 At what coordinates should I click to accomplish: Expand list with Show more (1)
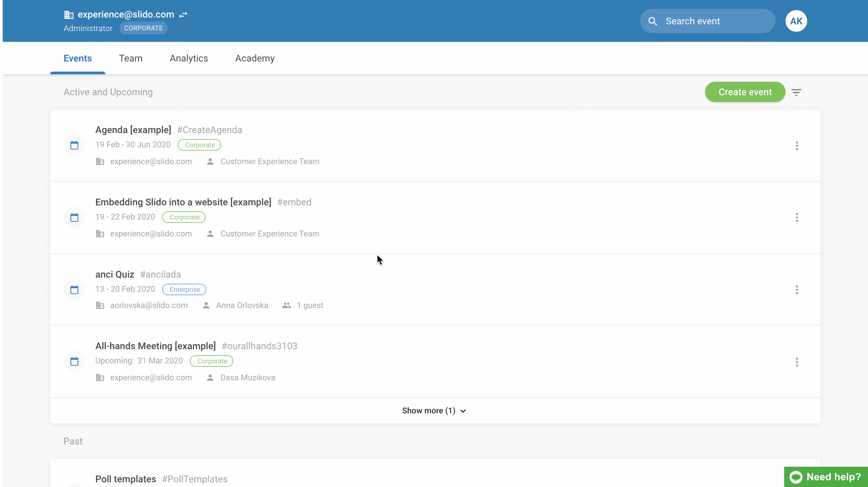click(x=434, y=411)
